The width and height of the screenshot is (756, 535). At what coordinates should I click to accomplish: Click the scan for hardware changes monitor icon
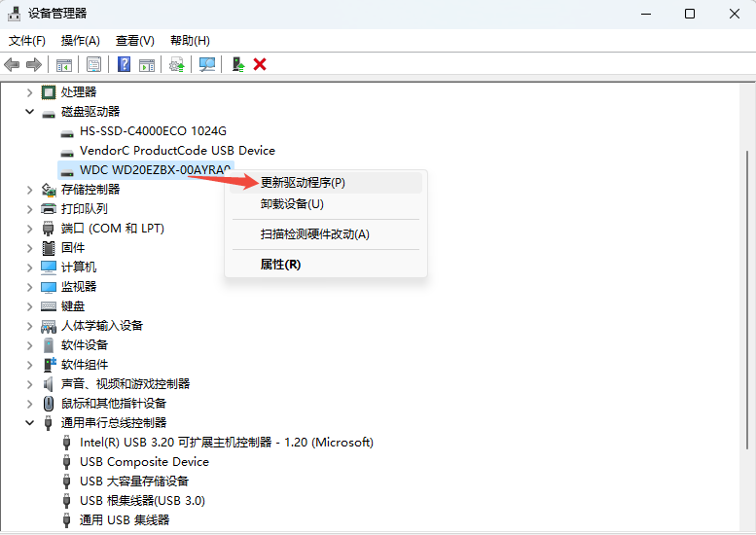[x=206, y=64]
